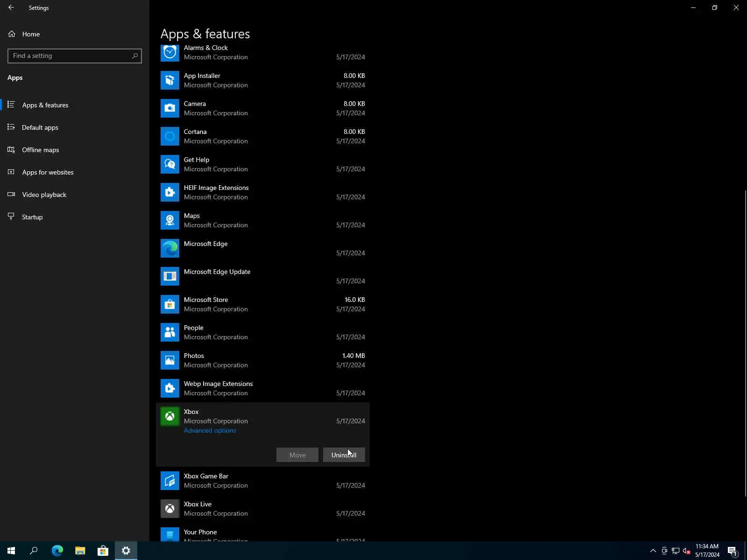Image resolution: width=747 pixels, height=560 pixels.
Task: Open Microsoft Store from the taskbar
Action: click(x=103, y=551)
